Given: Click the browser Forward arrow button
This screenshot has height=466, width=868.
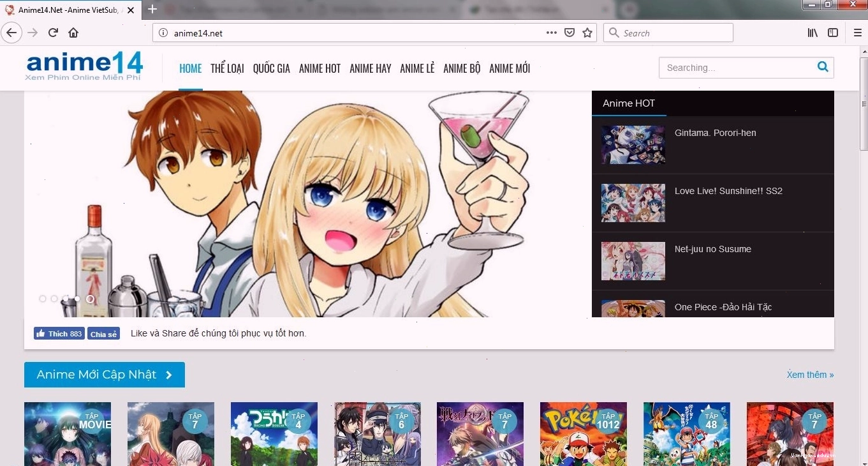Looking at the screenshot, I should tap(33, 33).
